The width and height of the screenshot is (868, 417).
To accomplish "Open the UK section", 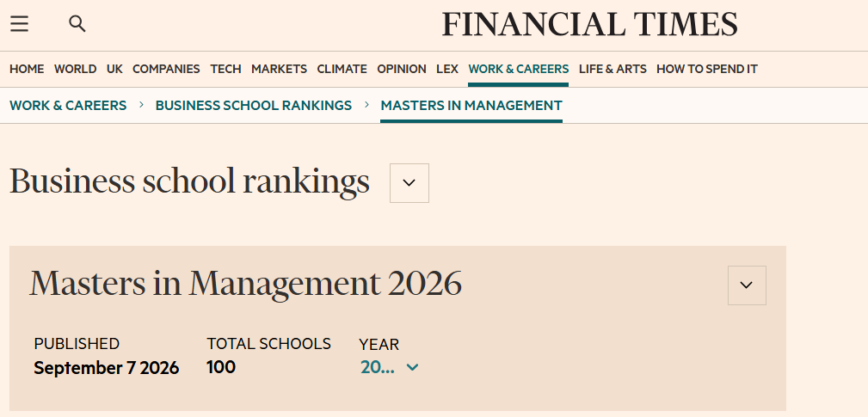I will point(114,69).
